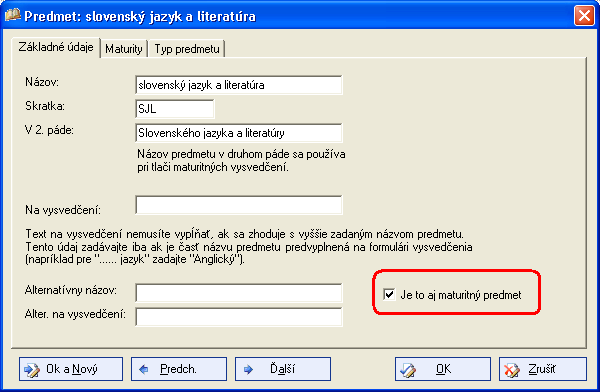600x392 pixels.
Task: Click the 'V 2. páde:' label
Action: pos(49,130)
